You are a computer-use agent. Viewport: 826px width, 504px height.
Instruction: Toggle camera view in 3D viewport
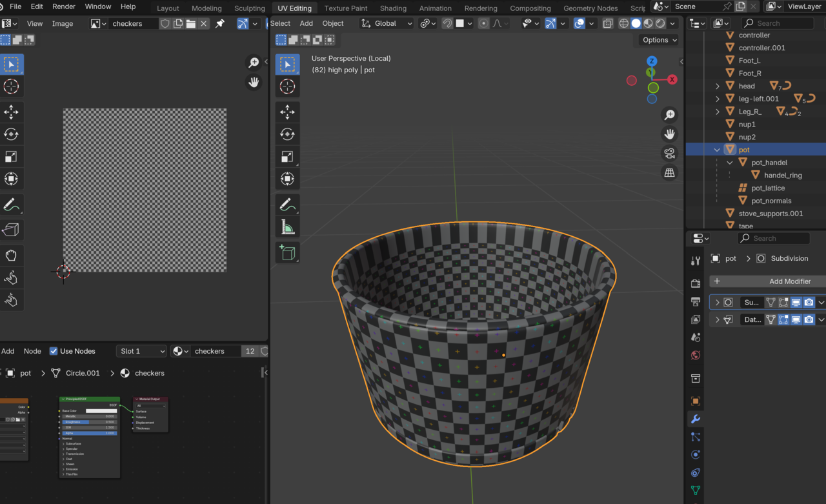click(x=670, y=154)
